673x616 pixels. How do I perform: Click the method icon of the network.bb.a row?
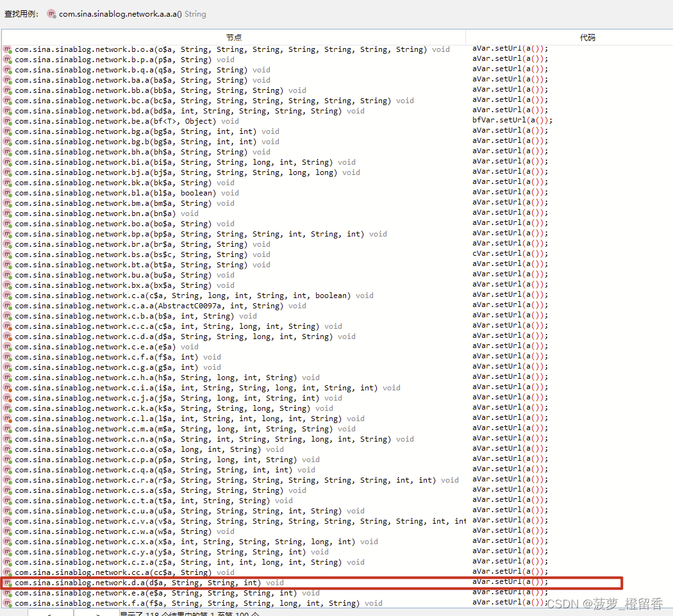tap(8, 91)
